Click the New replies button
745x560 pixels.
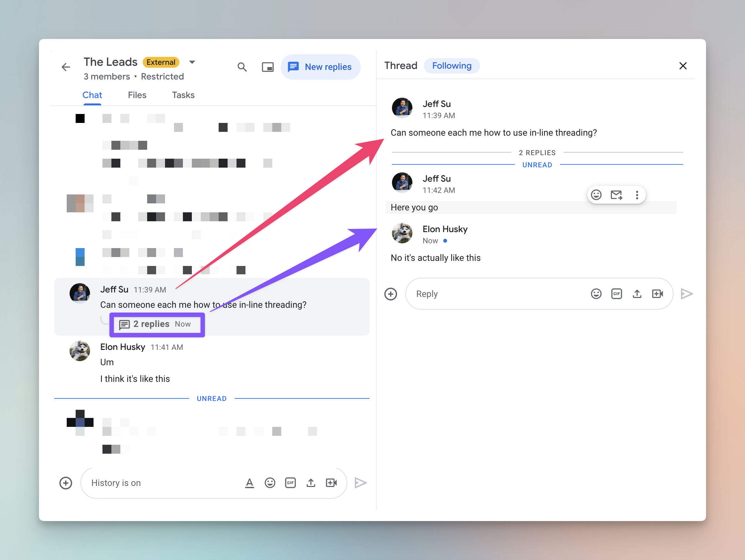click(320, 67)
